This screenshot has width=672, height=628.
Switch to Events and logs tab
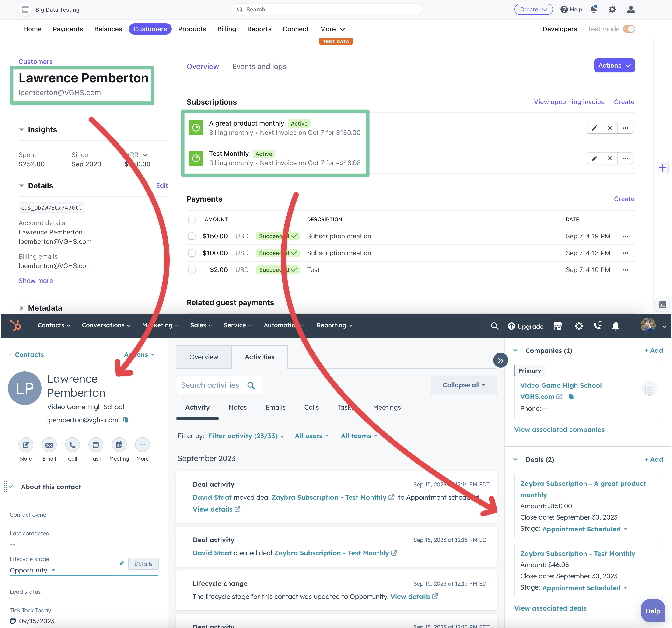pos(259,66)
